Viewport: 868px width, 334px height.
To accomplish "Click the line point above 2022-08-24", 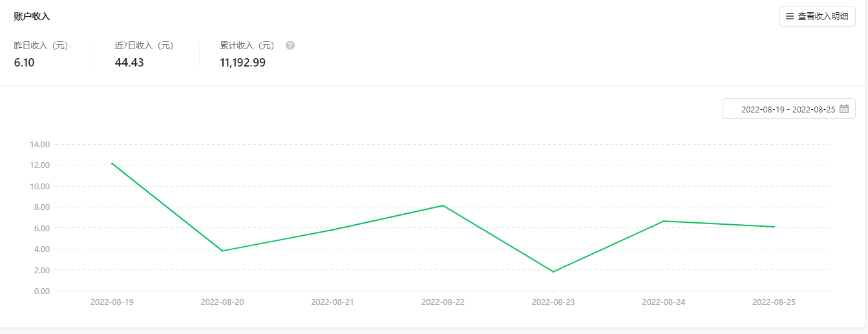I will pos(664,221).
